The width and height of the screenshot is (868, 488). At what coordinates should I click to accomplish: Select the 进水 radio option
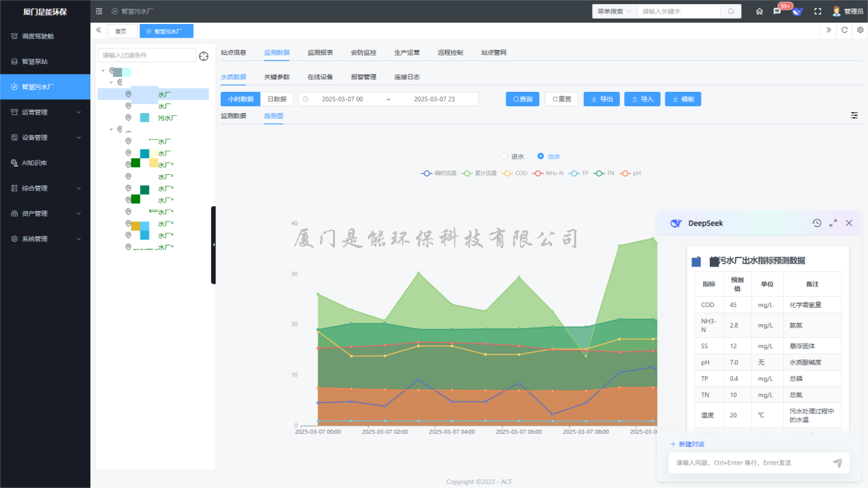512,156
